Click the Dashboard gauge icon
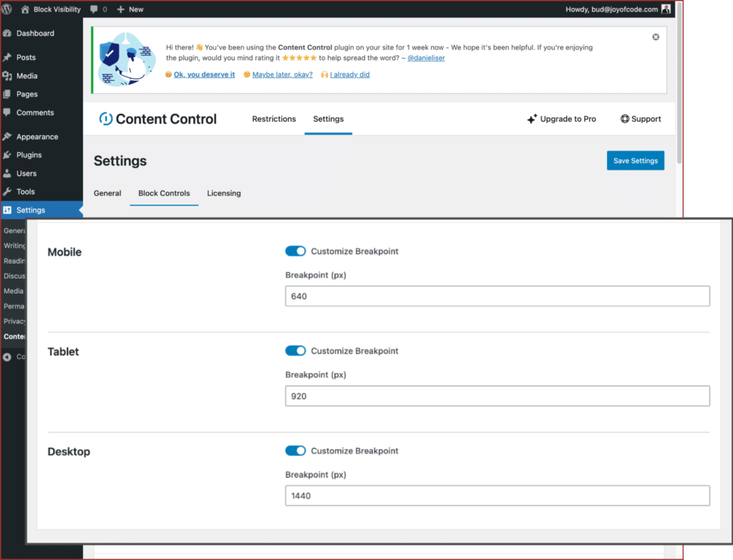This screenshot has width=733, height=560. [x=7, y=33]
